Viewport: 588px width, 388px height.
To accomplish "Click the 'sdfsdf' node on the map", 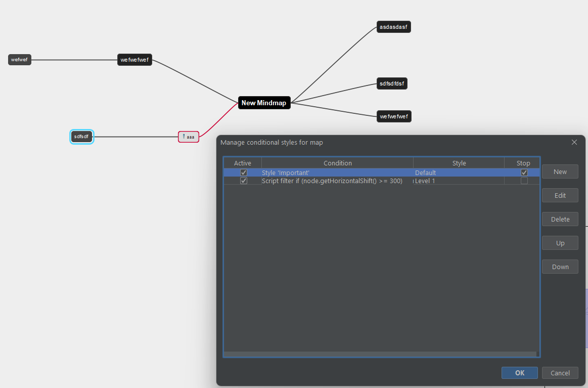I will click(81, 136).
